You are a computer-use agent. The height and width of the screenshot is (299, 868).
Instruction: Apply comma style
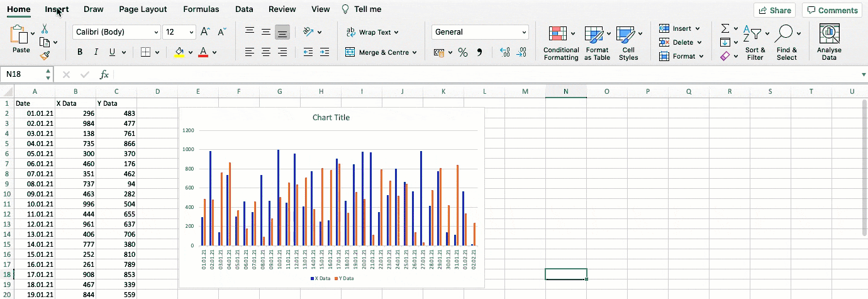tap(479, 52)
